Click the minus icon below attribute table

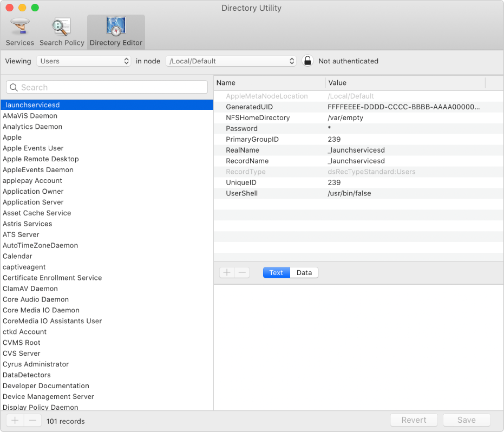(x=242, y=273)
